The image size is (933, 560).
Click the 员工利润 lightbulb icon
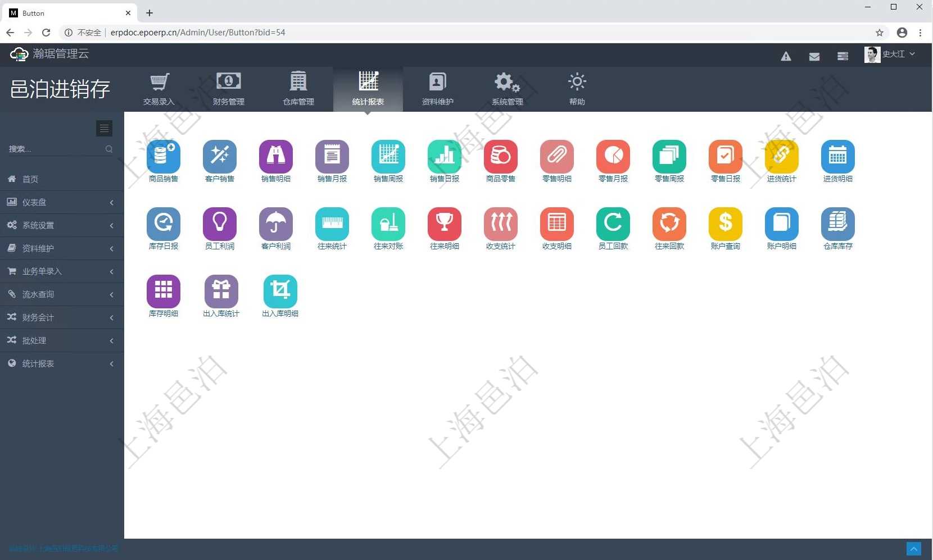(x=219, y=224)
